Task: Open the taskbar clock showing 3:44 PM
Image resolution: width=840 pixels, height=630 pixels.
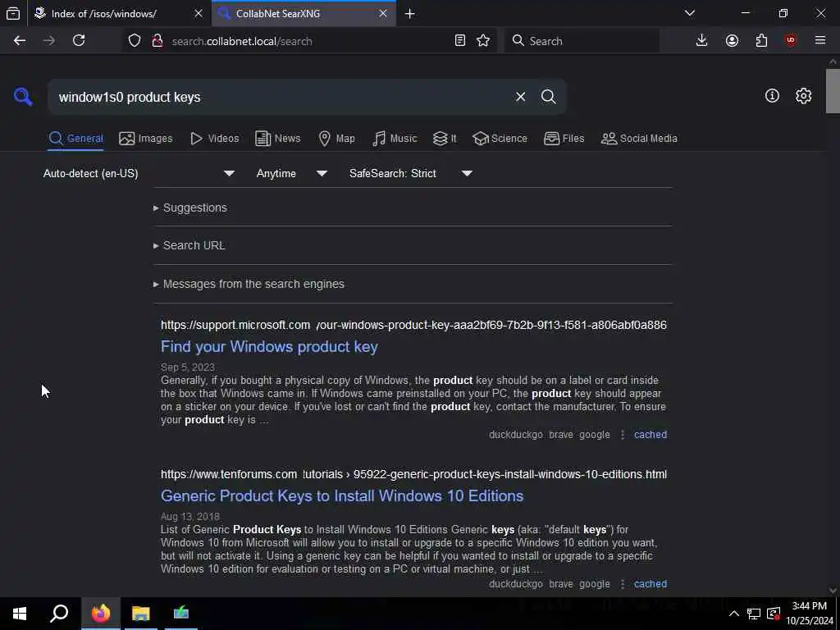Action: click(810, 614)
